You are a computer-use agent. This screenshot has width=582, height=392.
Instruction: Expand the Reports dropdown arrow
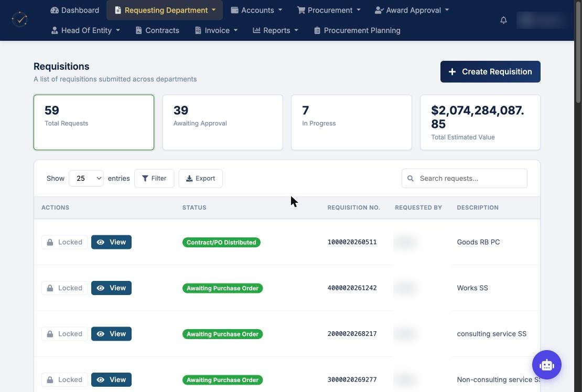pyautogui.click(x=296, y=30)
